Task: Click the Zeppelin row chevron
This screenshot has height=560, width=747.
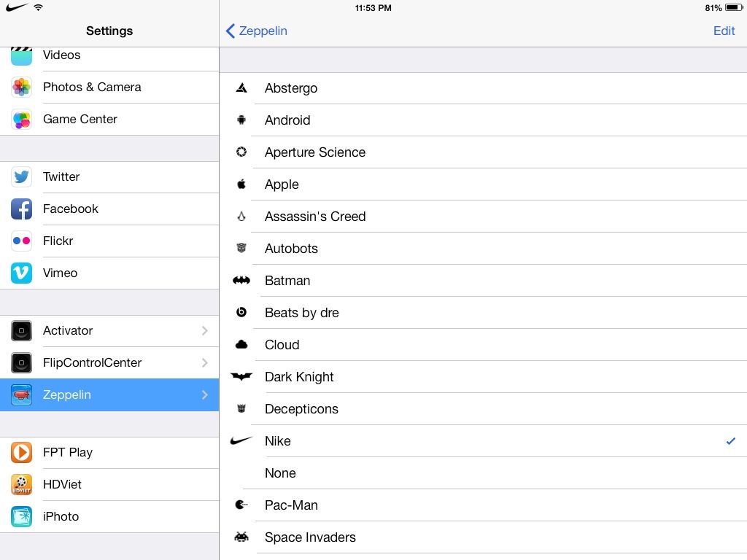Action: (x=205, y=394)
